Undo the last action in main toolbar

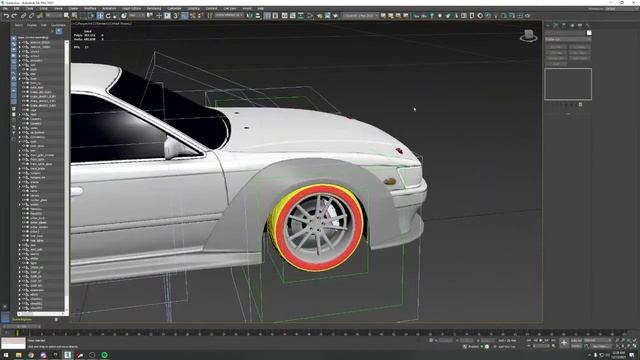tap(7, 16)
